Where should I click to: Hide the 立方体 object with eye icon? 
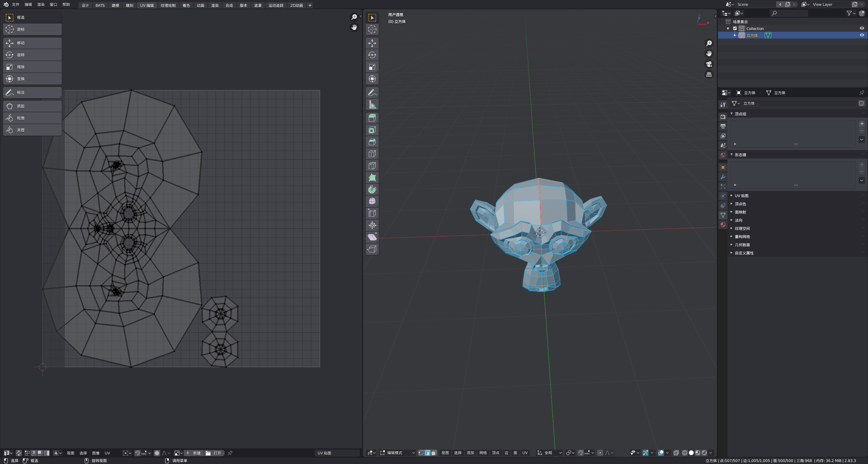(862, 35)
